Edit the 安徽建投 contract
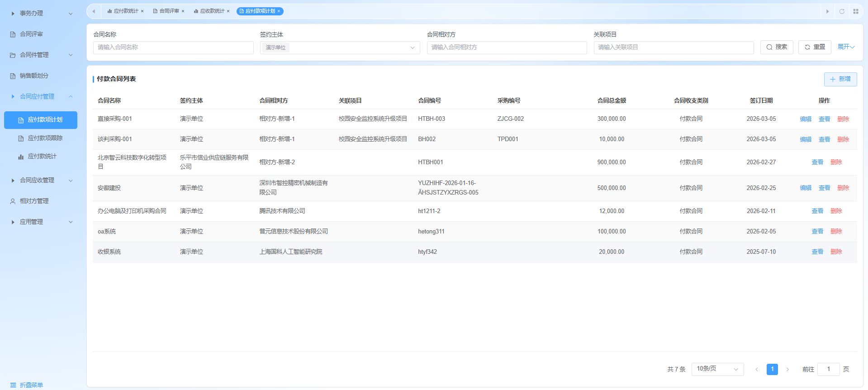Viewport: 868px width, 390px height. coord(806,188)
